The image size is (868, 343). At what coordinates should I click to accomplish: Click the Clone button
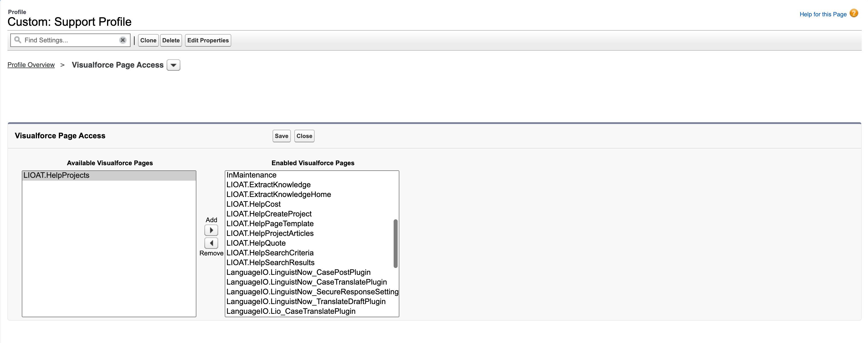(148, 40)
